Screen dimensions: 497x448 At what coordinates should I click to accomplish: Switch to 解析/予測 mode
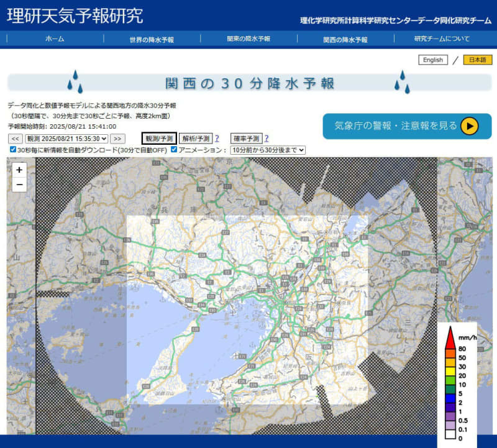(196, 139)
